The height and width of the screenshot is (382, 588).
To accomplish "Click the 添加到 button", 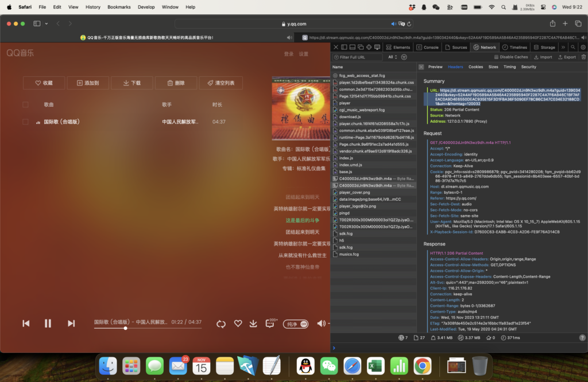I will (88, 83).
